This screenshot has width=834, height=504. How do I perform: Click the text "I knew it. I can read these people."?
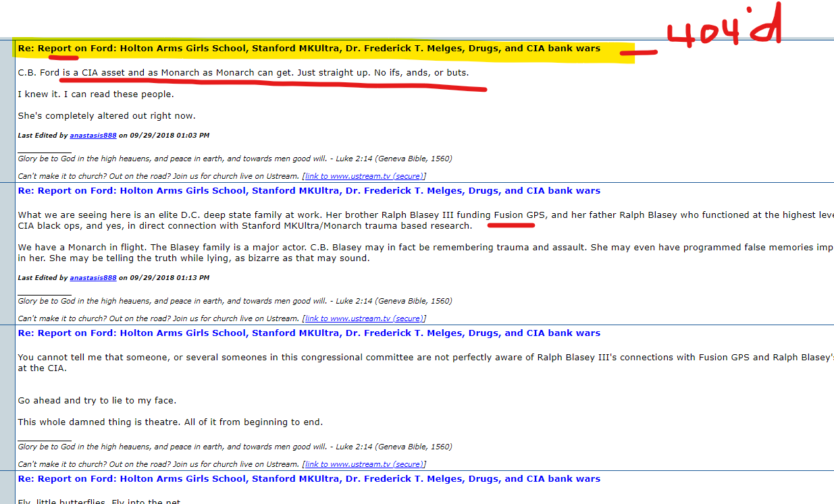pyautogui.click(x=96, y=94)
